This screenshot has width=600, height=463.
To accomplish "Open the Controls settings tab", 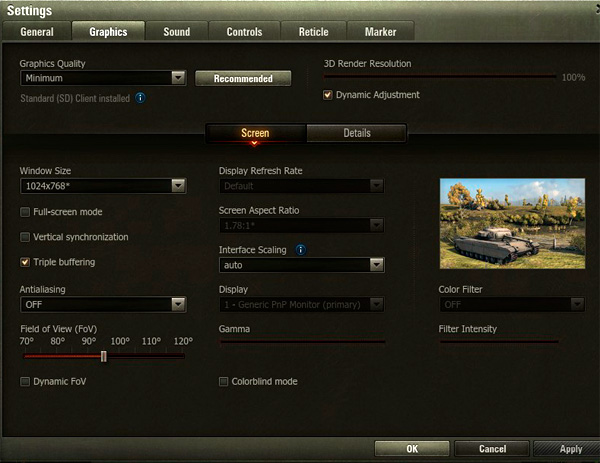I will tap(244, 31).
